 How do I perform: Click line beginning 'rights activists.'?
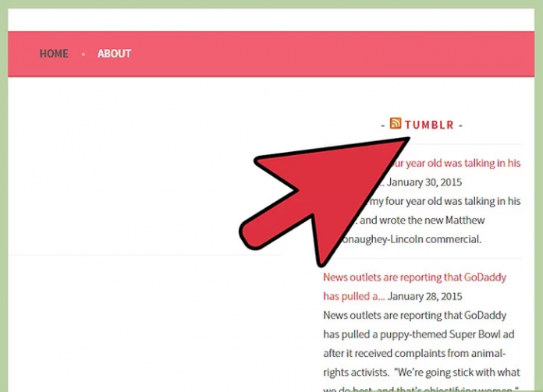[x=421, y=373]
